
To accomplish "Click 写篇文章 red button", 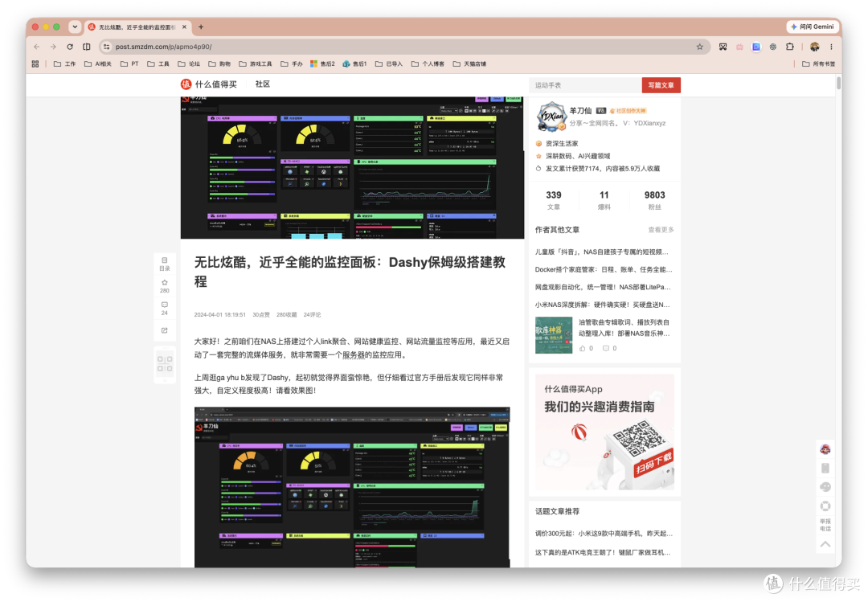I will (x=661, y=85).
